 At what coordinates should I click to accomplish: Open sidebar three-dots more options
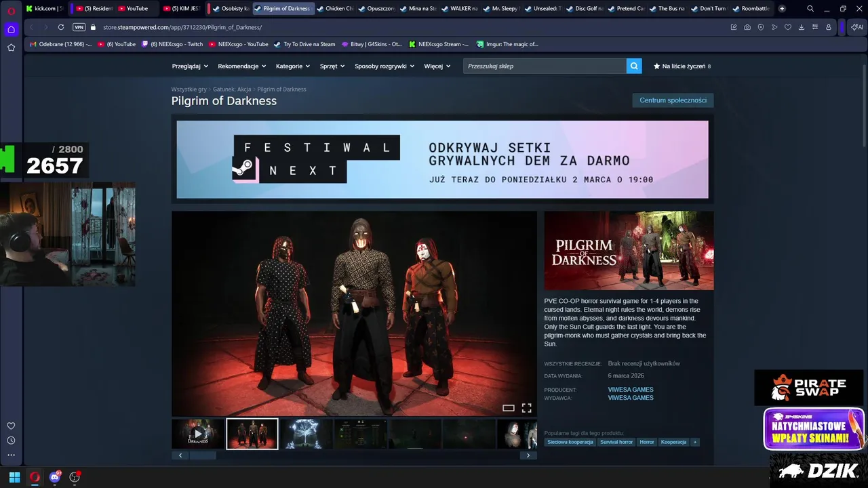coord(11,455)
